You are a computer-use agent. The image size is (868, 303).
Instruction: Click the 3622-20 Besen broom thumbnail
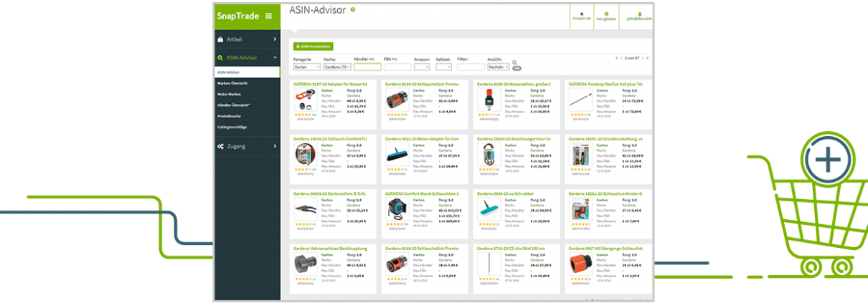[397, 155]
